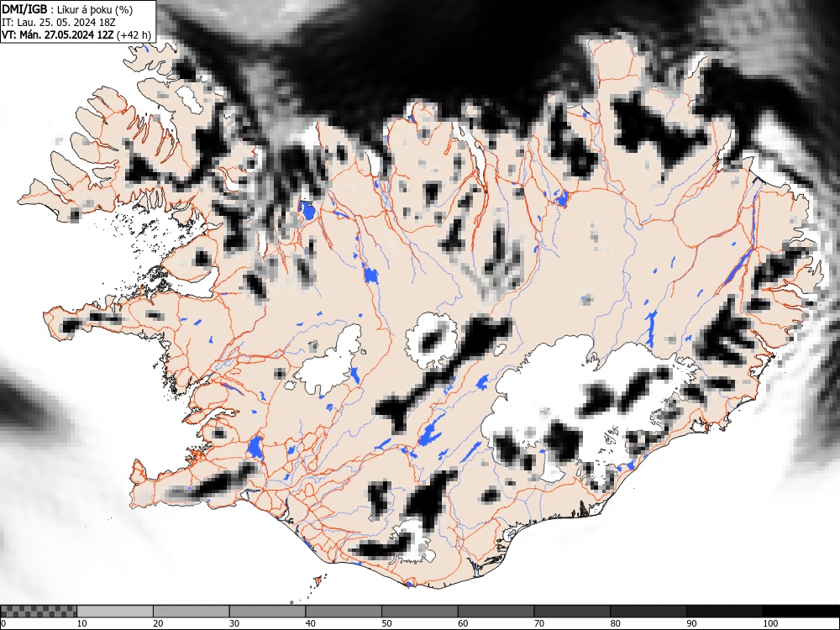The width and height of the screenshot is (840, 630).
Task: Click the 20–30 legend swatch
Action: point(192,612)
